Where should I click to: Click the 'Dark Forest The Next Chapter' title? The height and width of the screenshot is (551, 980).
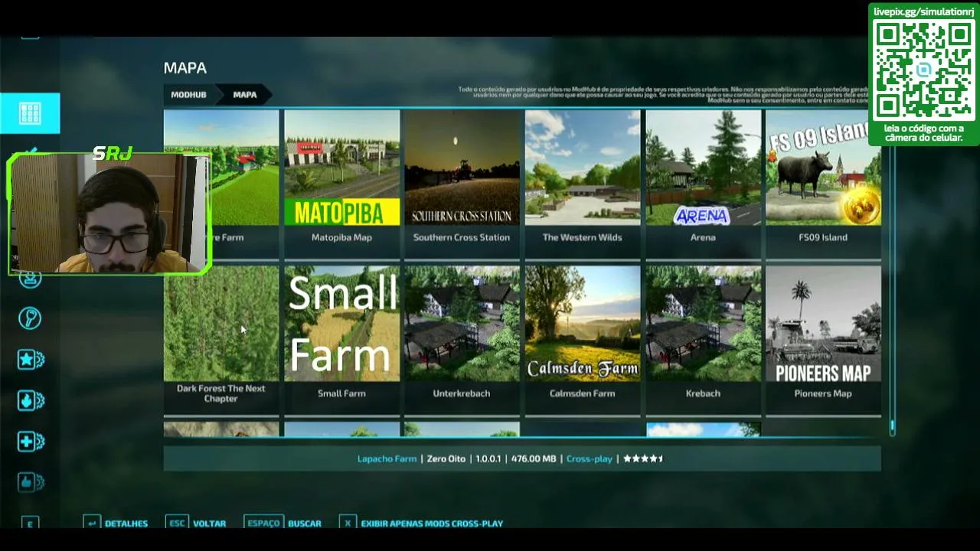(221, 393)
